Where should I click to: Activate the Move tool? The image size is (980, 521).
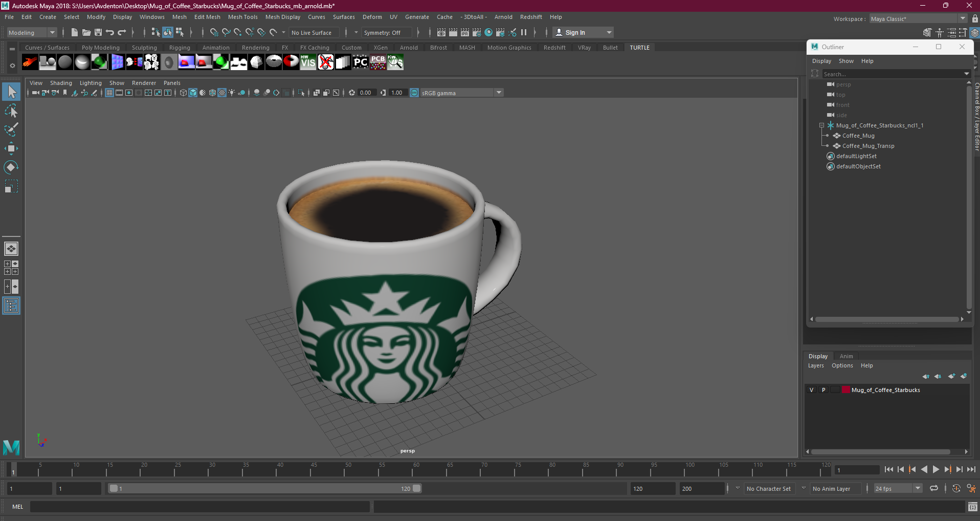11,148
